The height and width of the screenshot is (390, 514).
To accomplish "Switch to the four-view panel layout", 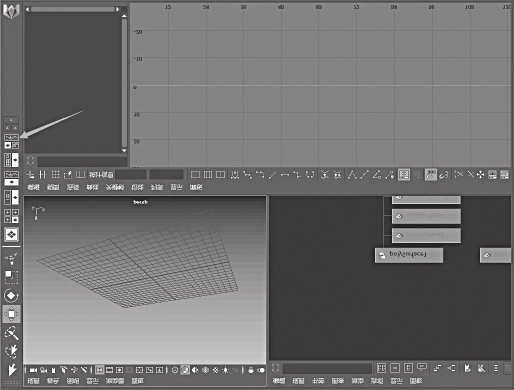I will 12,216.
